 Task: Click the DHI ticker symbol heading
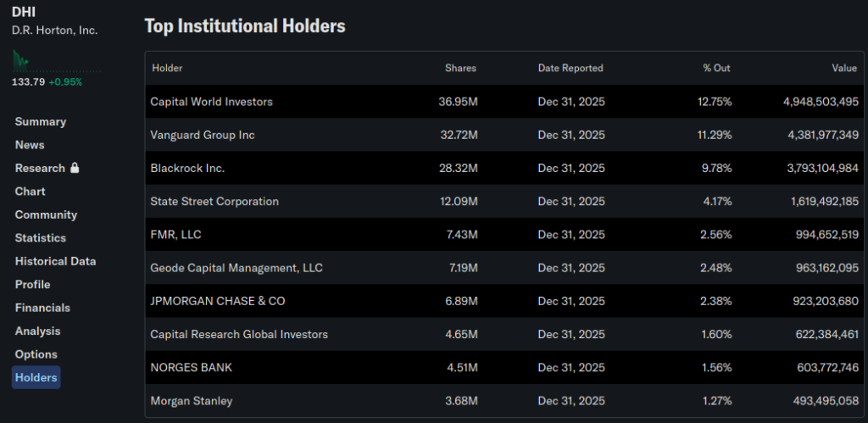[24, 14]
